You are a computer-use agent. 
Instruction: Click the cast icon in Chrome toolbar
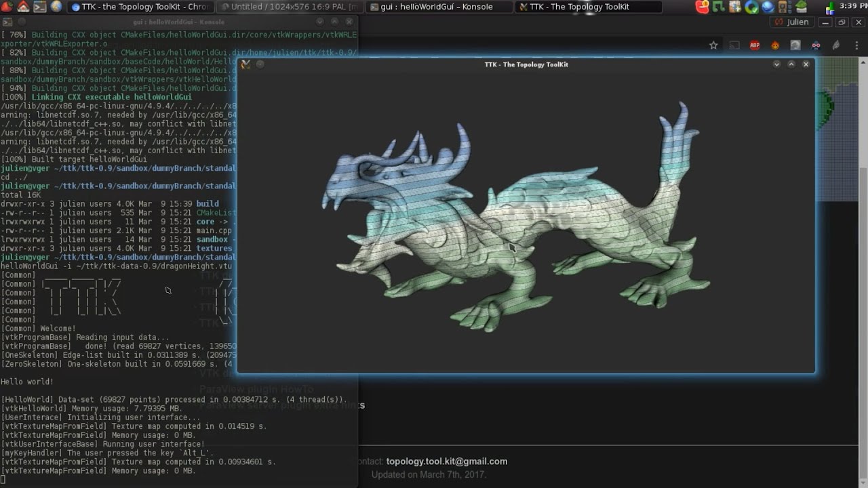734,45
